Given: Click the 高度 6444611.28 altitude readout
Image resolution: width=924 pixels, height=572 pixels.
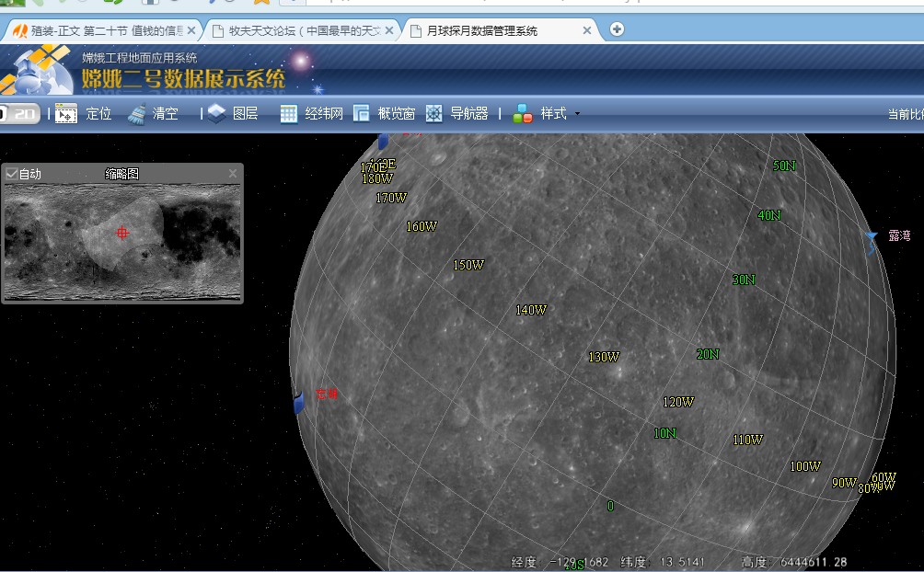Looking at the screenshot, I should click(x=793, y=562).
